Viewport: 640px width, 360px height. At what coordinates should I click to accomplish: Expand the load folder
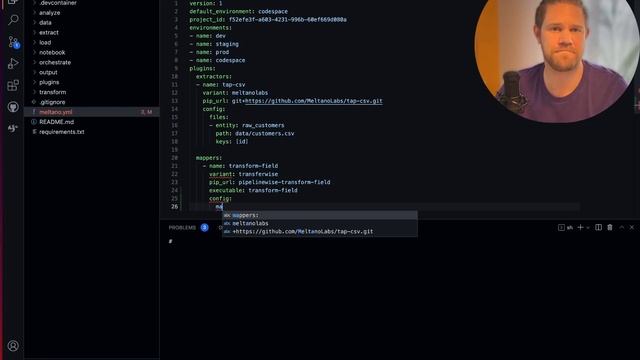tap(45, 42)
